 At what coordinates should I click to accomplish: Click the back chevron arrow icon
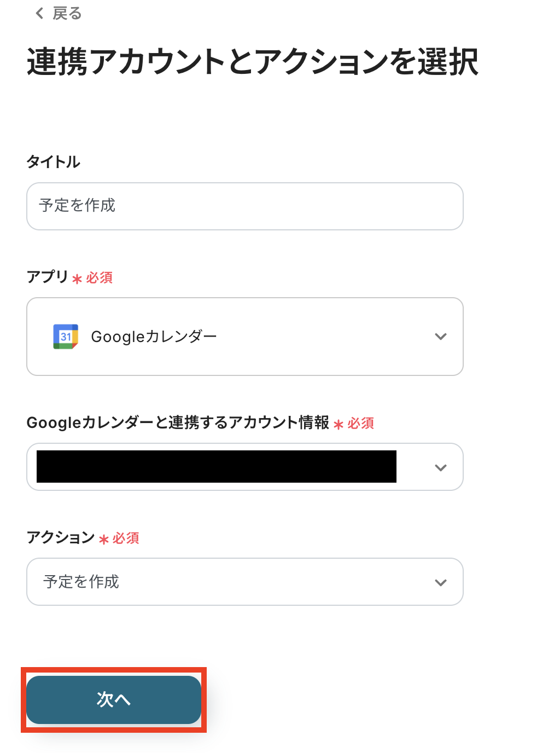[39, 13]
